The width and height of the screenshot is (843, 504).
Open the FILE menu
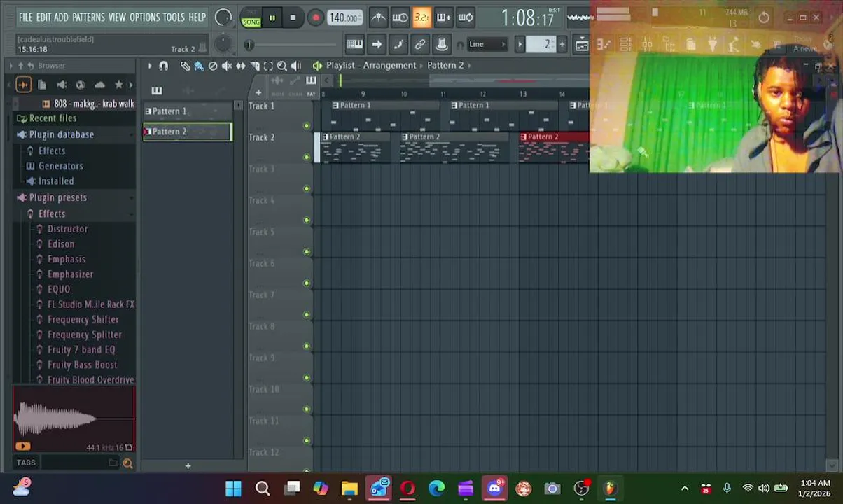coord(25,17)
